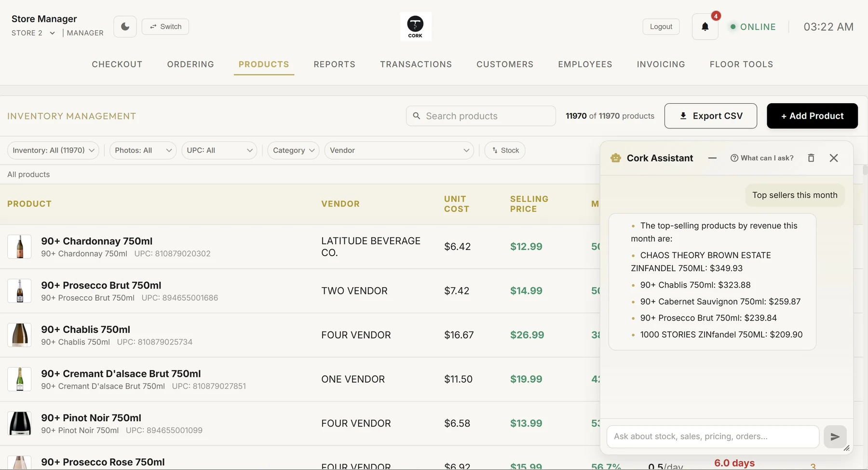Click UPC: 810879020302 text
Image resolution: width=868 pixels, height=470 pixels.
pos(172,253)
